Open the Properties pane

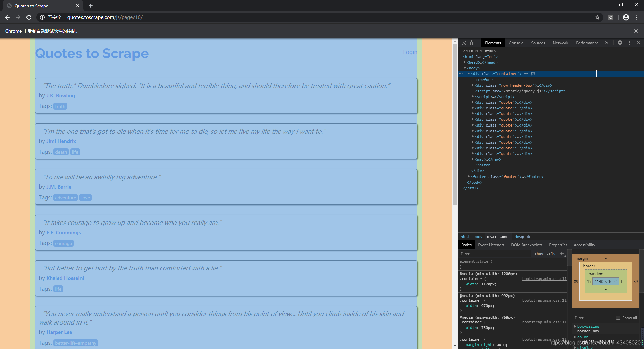558,245
